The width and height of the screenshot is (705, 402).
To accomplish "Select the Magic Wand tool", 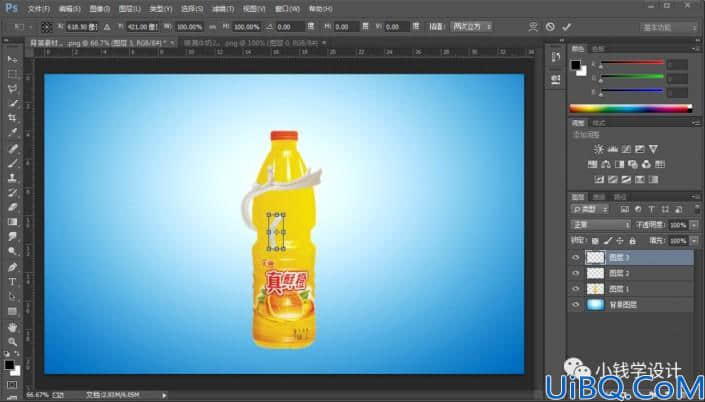I will [x=12, y=103].
